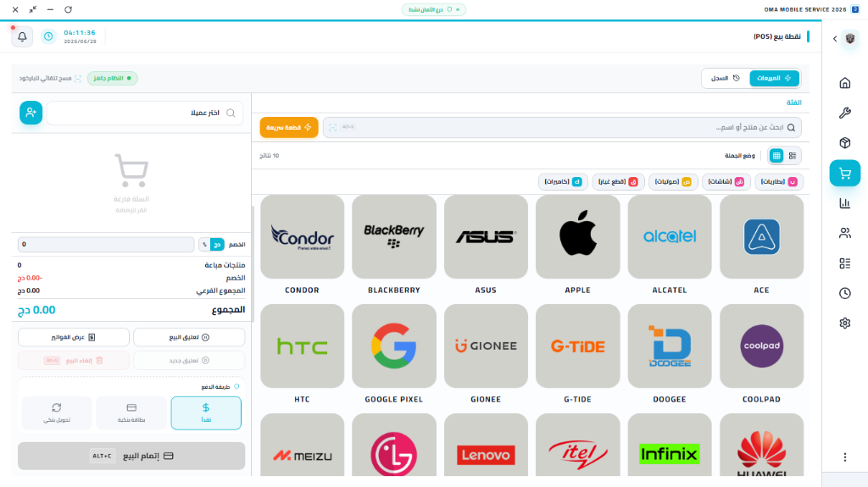Click the OMA Mobile Service logo icon
Image resolution: width=868 pixels, height=487 pixels.
coord(855,9)
